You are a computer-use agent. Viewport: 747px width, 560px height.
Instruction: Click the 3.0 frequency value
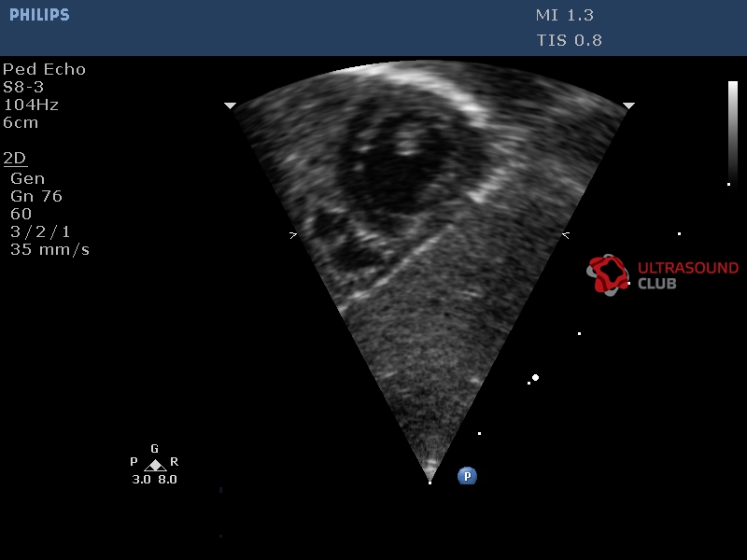[142, 480]
